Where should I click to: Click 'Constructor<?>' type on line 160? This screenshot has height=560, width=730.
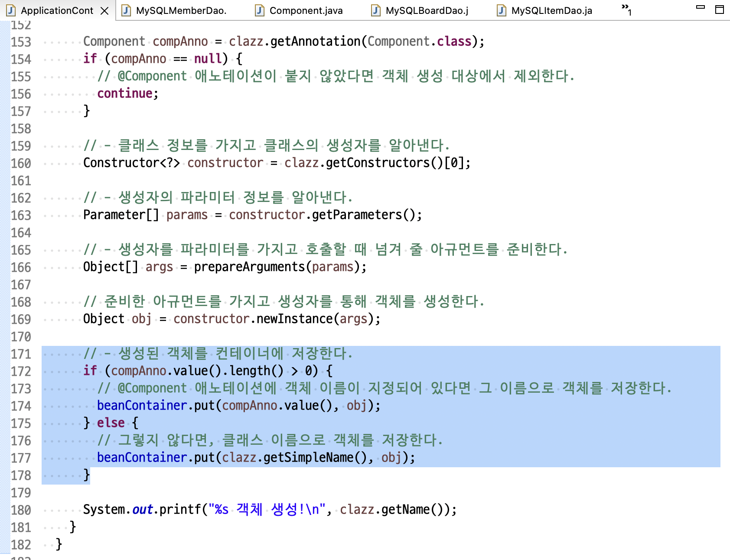pyautogui.click(x=132, y=163)
